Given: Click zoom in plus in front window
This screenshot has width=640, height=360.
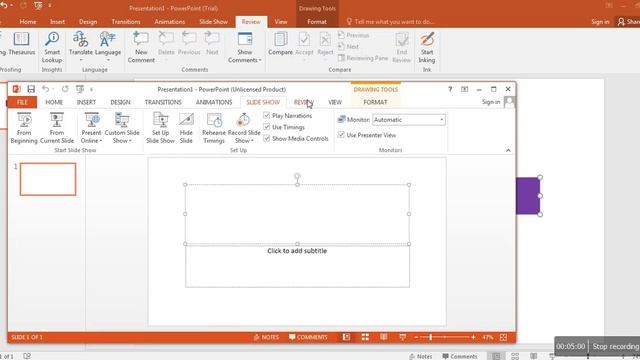Looking at the screenshot, I should click(473, 337).
